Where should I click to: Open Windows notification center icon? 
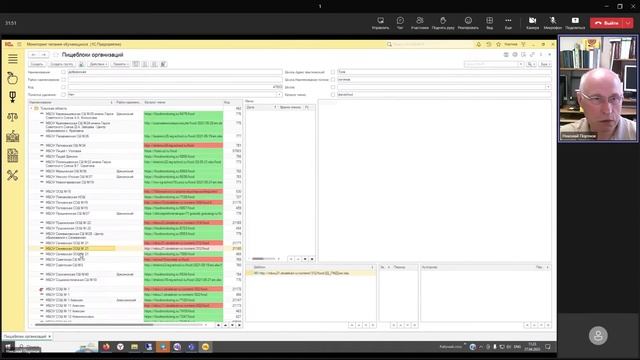click(548, 347)
